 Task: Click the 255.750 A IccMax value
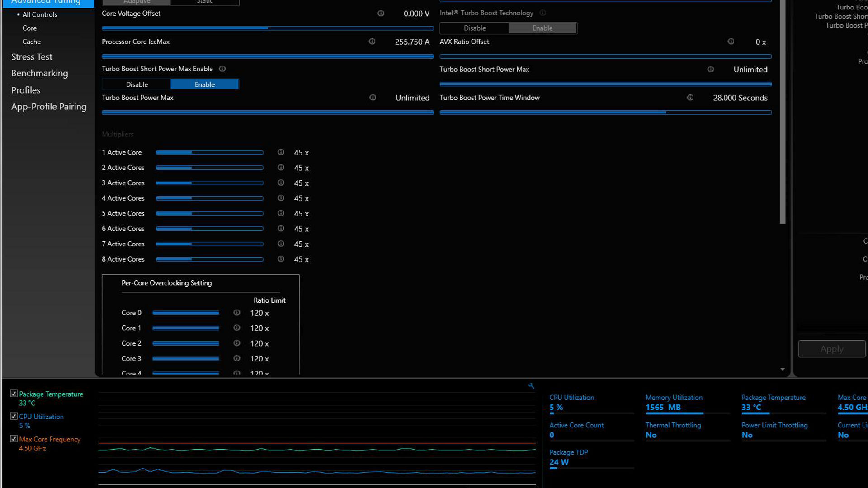pyautogui.click(x=412, y=42)
